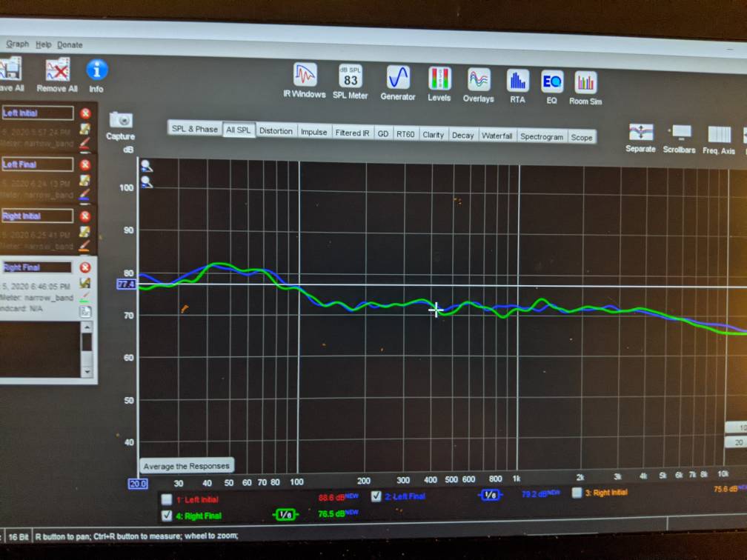The image size is (747, 560).
Task: Edit the Right Final name field
Action: click(x=37, y=267)
